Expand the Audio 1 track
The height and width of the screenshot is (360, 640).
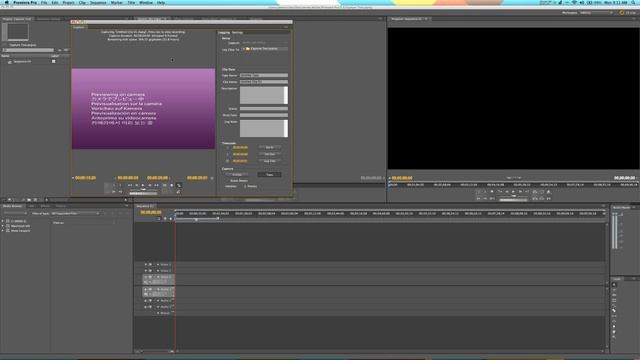[x=158, y=289]
